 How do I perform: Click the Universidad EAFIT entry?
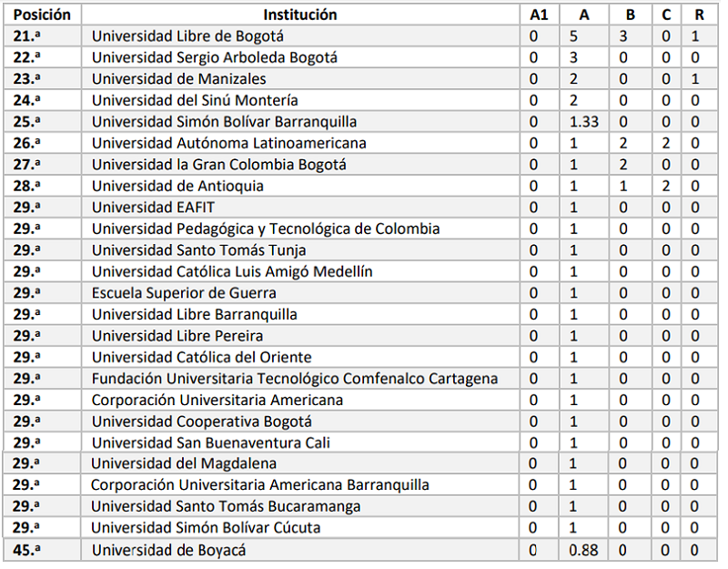153,207
